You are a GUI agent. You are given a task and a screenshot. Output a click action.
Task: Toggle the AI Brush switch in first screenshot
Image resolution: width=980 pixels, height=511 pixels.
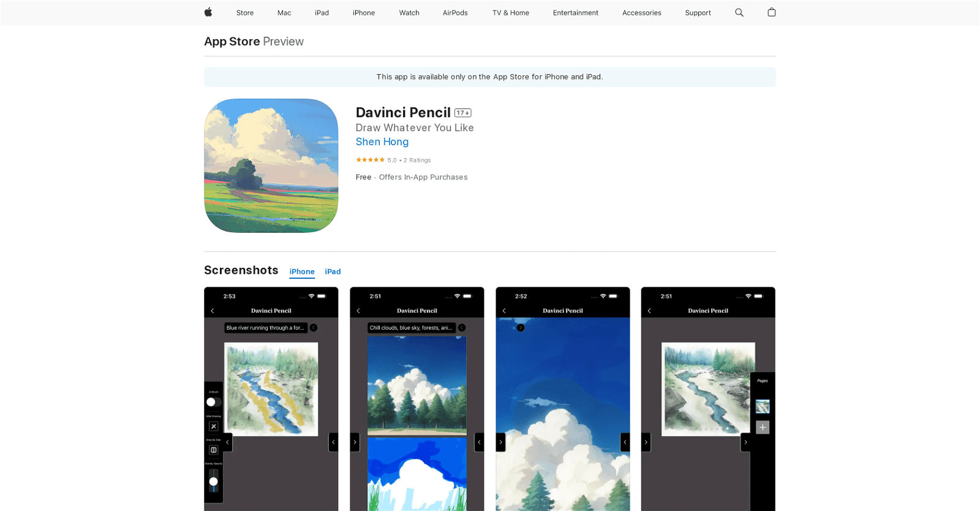pyautogui.click(x=214, y=402)
